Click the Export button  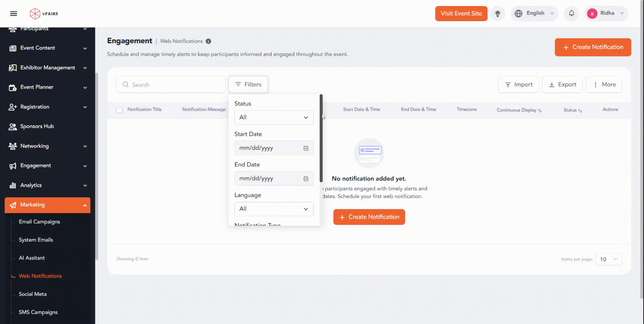562,85
